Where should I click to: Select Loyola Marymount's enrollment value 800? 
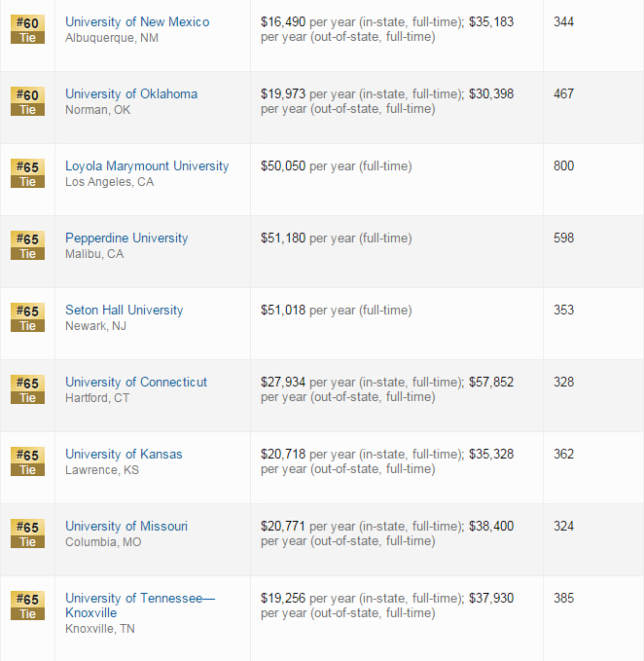pyautogui.click(x=563, y=165)
